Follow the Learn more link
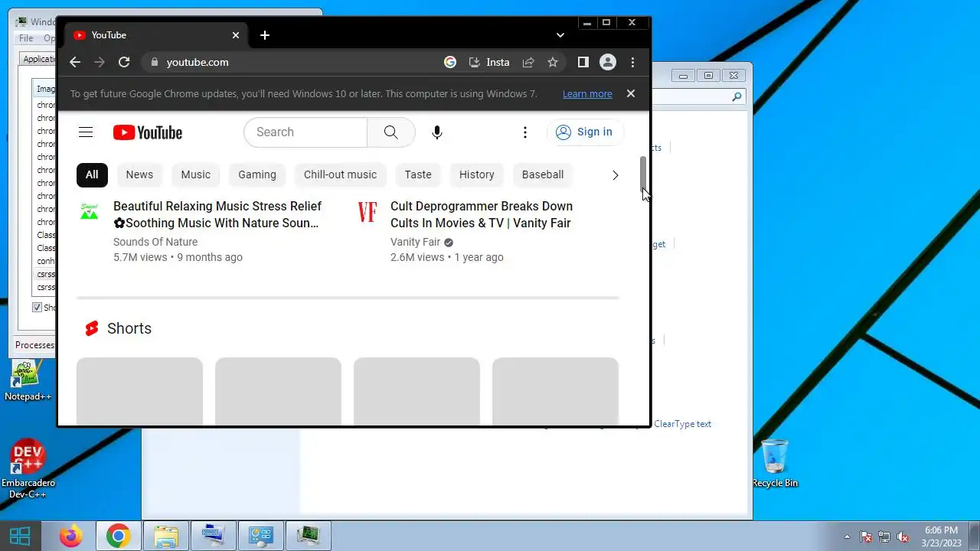Screen dimensions: 980x551 click(587, 93)
